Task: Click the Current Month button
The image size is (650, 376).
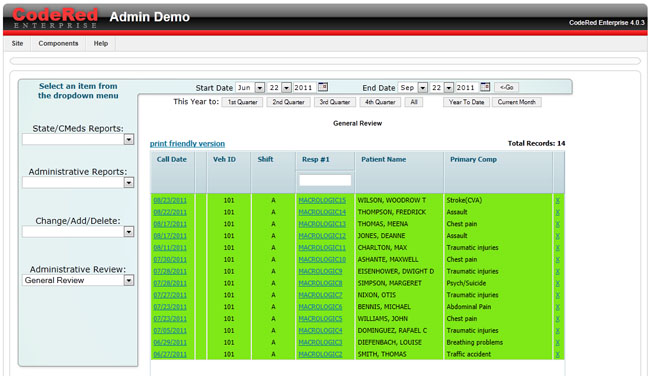Action: 517,102
